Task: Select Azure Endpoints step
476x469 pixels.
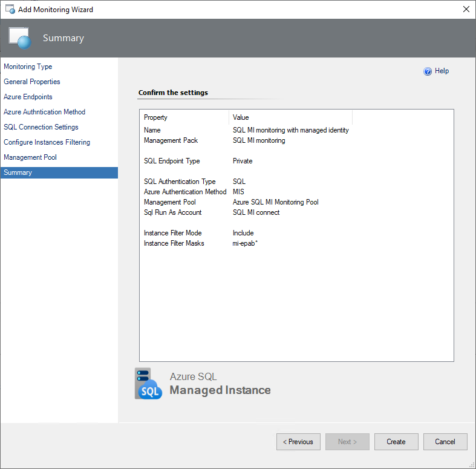Action: pyautogui.click(x=28, y=97)
